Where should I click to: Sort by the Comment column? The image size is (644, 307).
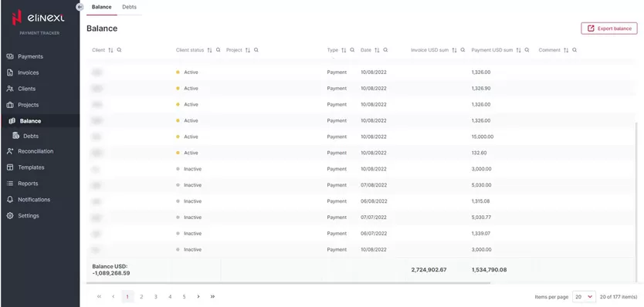pyautogui.click(x=566, y=50)
